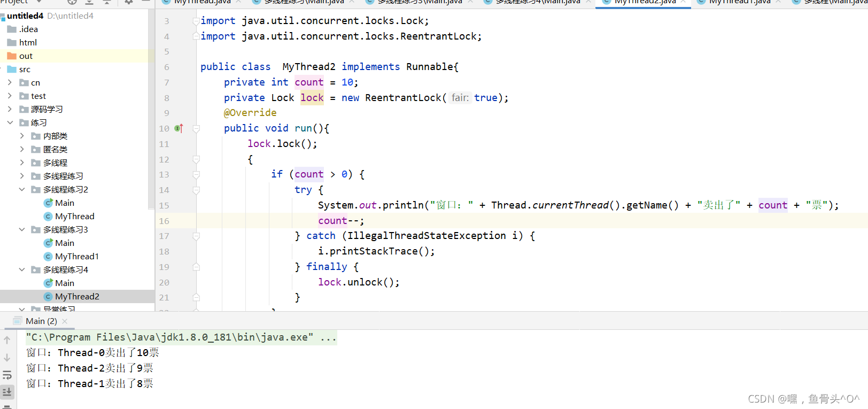Toggle soft-wrap in the Run console
This screenshot has height=409, width=868.
coord(7,375)
